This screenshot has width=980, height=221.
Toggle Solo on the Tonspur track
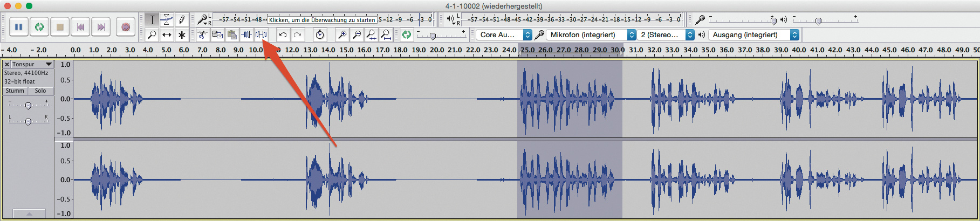40,91
